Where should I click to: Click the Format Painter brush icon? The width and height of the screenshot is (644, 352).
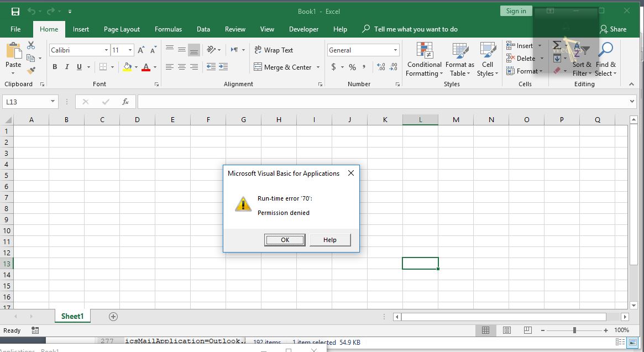31,70
